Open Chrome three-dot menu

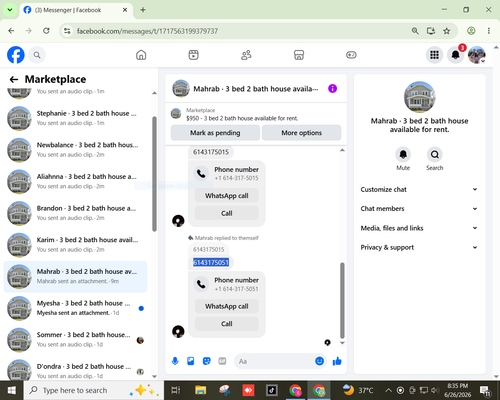[489, 31]
